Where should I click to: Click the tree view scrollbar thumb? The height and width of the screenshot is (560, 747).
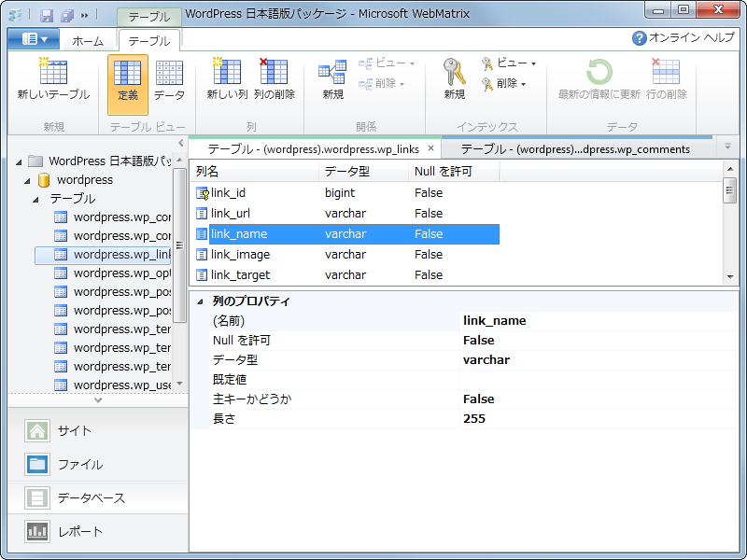[179, 245]
